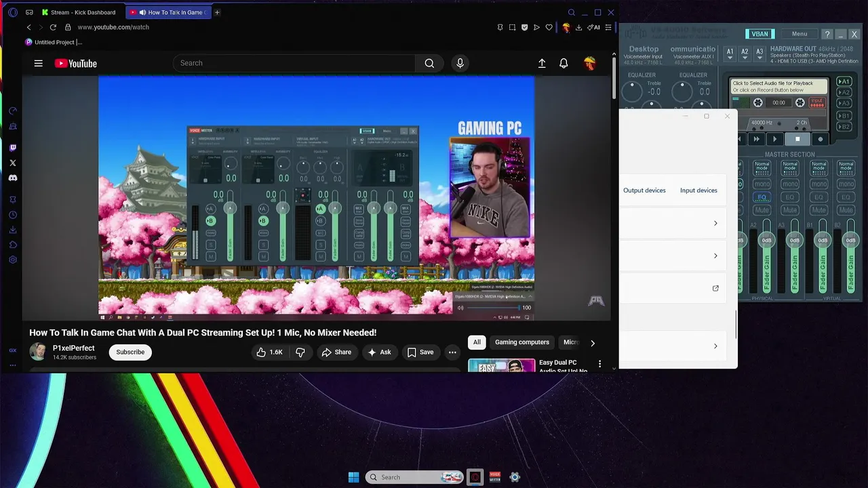Open more actions menu under video
The width and height of the screenshot is (868, 488).
point(452,352)
